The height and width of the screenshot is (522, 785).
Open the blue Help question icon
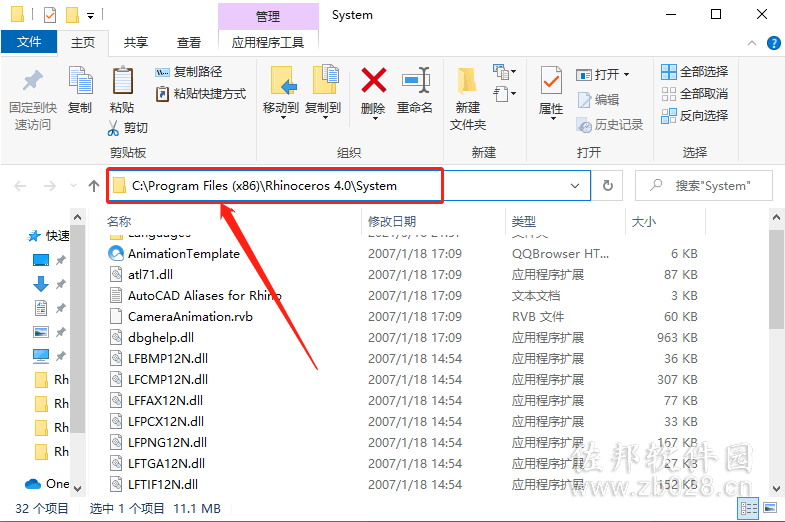point(773,43)
